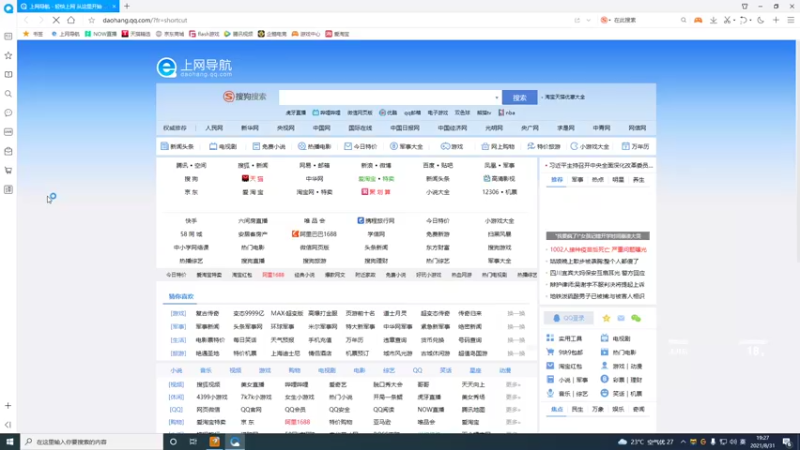Switch to the 热点 news tab
The width and height of the screenshot is (800, 450).
(x=597, y=180)
